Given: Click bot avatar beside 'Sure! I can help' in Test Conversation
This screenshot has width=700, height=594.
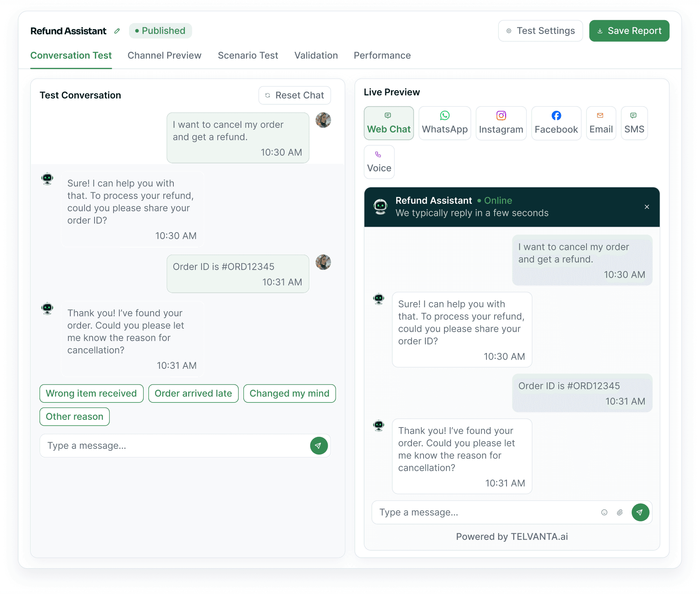Looking at the screenshot, I should (47, 179).
